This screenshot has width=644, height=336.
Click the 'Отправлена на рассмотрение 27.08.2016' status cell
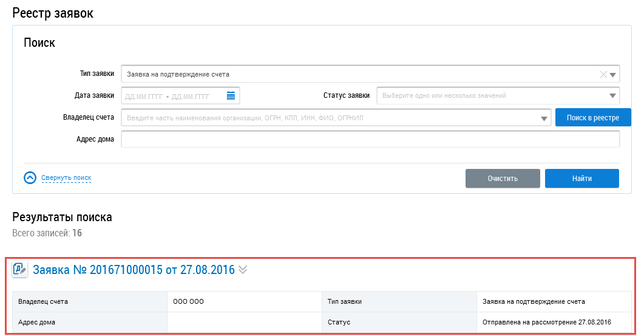[x=546, y=322]
